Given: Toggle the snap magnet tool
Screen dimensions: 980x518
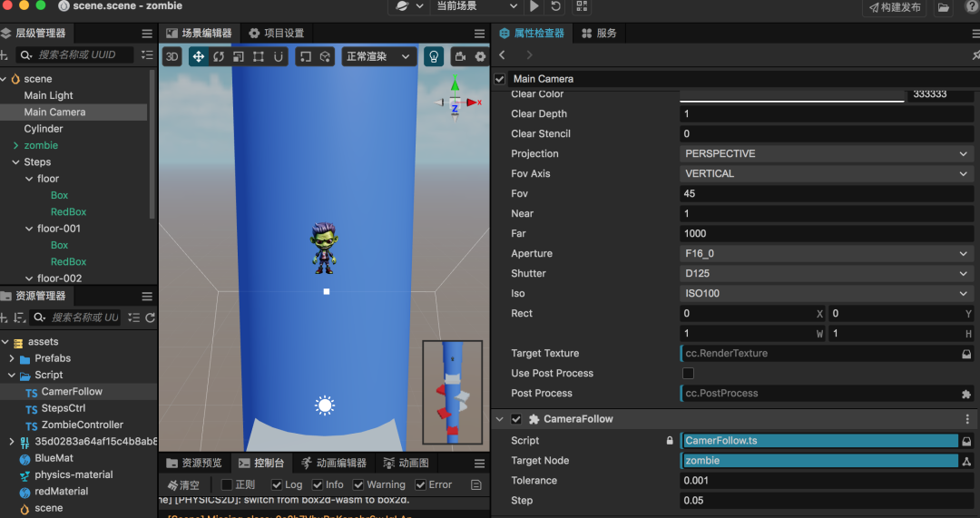Looking at the screenshot, I should click(279, 57).
